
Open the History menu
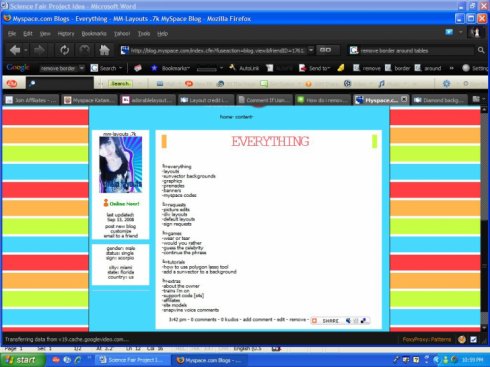click(66, 33)
